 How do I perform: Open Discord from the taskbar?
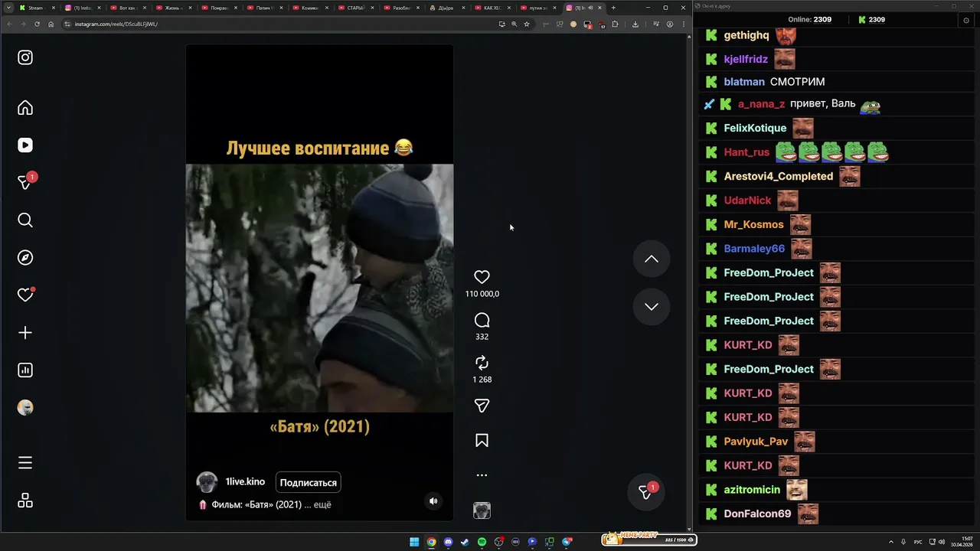tap(448, 542)
